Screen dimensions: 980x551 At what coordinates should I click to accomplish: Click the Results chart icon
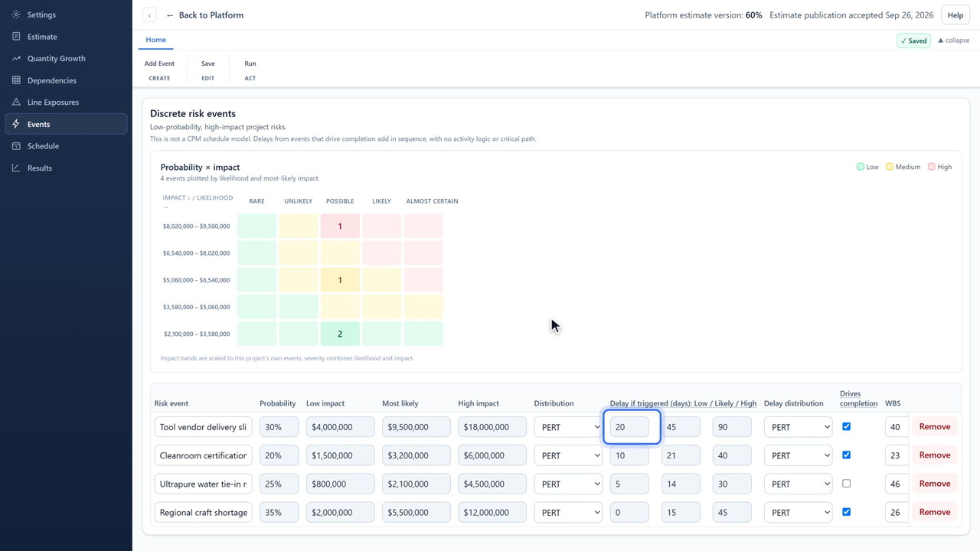(x=16, y=168)
